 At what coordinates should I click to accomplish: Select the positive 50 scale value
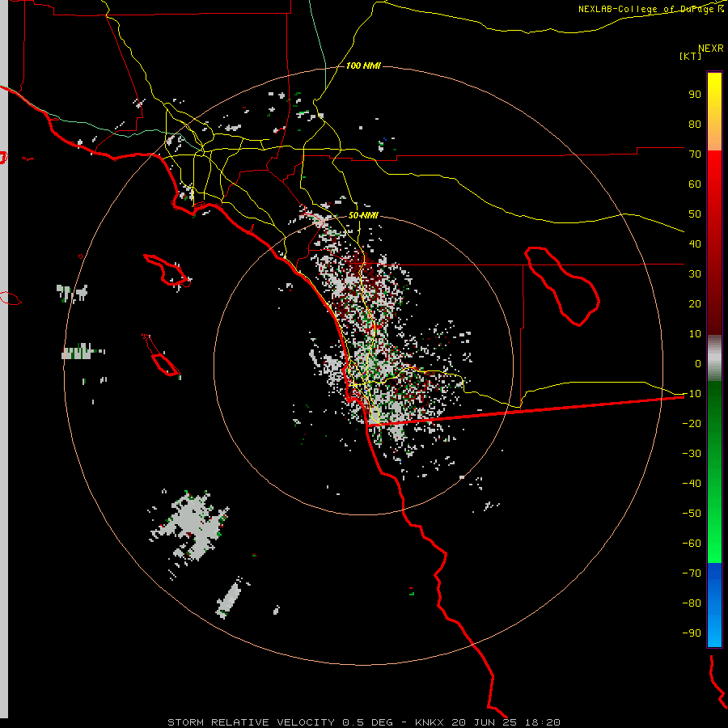(x=695, y=214)
